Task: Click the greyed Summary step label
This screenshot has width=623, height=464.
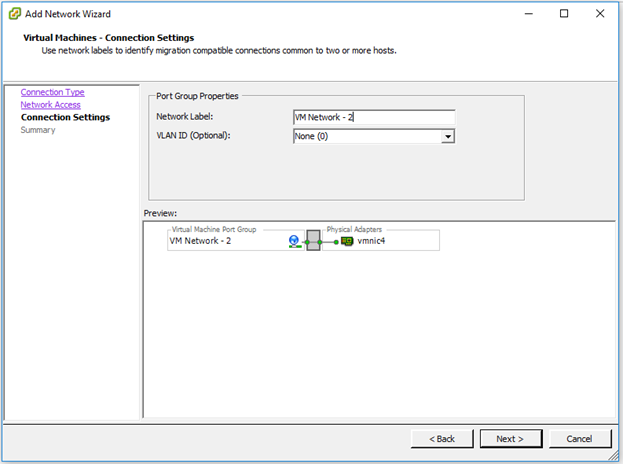Action: (x=38, y=130)
